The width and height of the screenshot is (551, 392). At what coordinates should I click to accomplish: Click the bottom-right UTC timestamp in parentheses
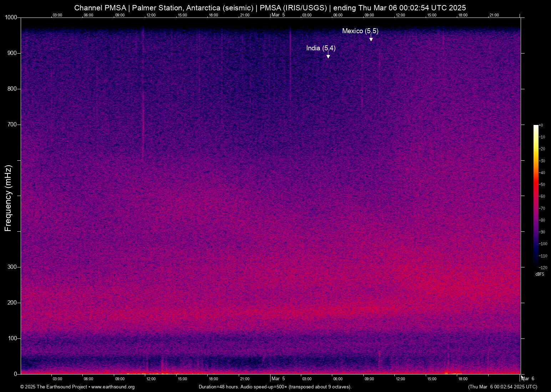502,387
